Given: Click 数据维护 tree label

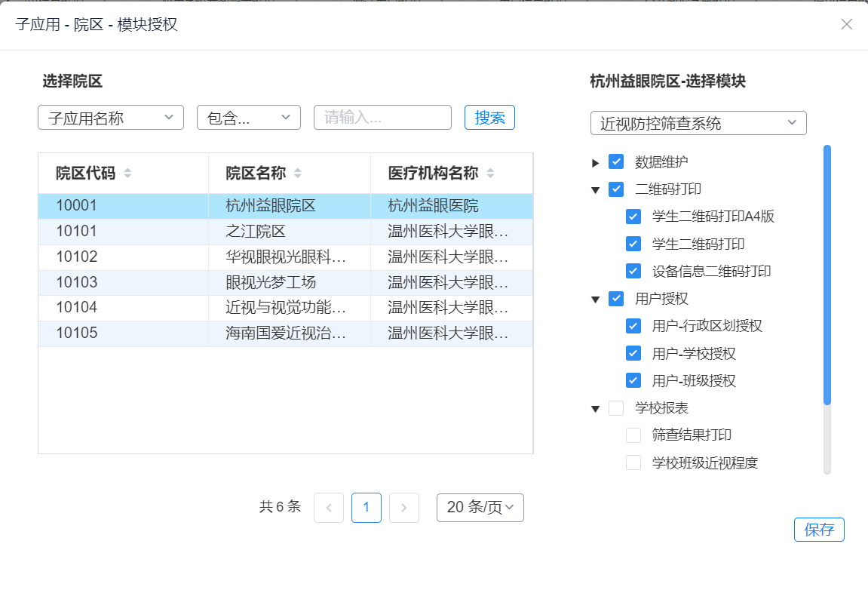Looking at the screenshot, I should [x=661, y=161].
